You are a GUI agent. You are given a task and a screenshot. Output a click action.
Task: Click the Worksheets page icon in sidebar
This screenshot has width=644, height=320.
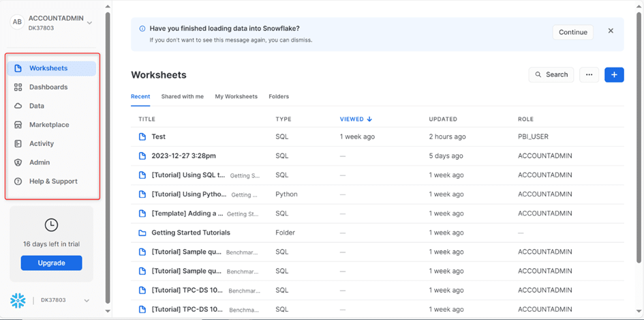tap(18, 68)
